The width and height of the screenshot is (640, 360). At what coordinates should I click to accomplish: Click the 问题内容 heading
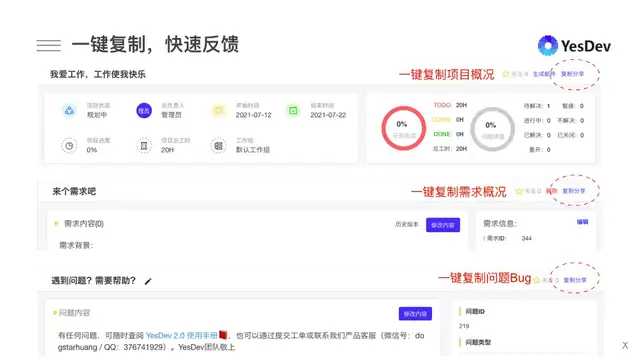tap(74, 313)
